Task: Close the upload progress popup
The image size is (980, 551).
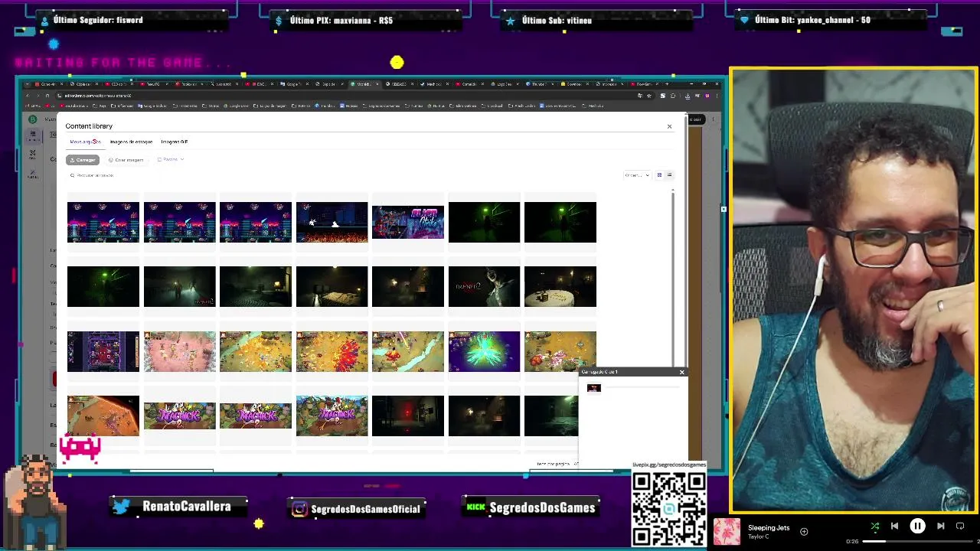Action: coord(681,372)
